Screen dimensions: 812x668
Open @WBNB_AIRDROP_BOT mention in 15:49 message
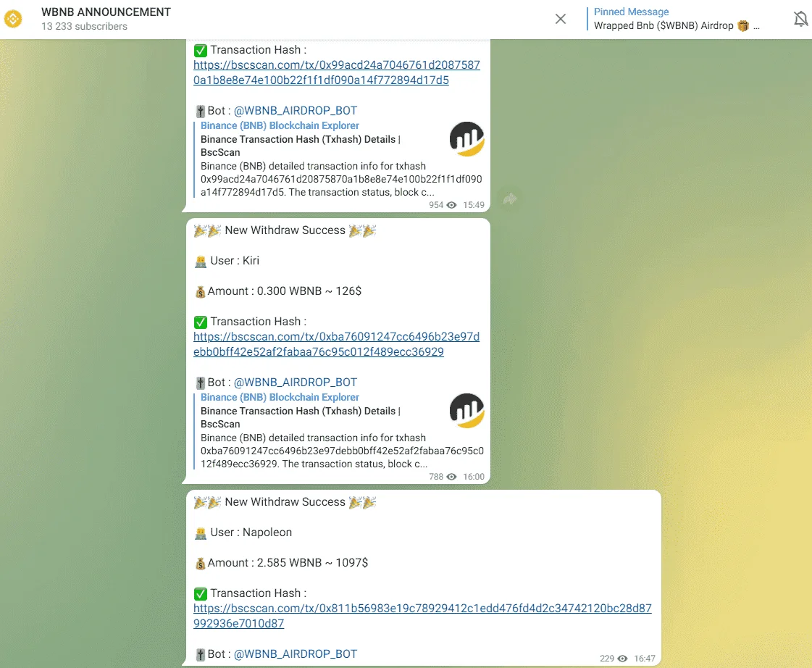coord(296,111)
